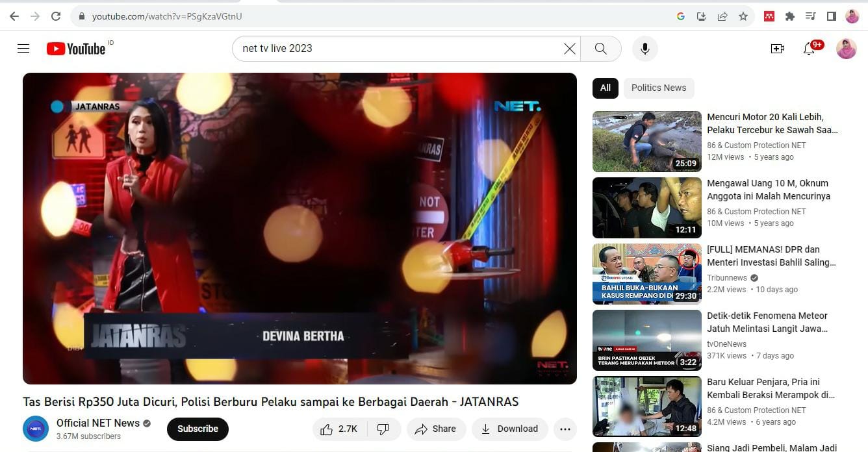The height and width of the screenshot is (452, 868).
Task: Open title Detik-detik Fenomena Meteor
Action: (x=767, y=322)
